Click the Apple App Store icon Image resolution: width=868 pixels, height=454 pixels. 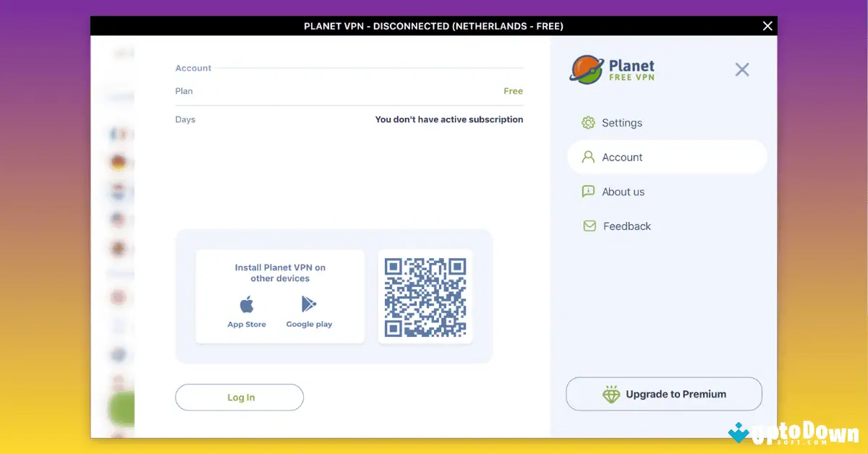[x=246, y=304]
